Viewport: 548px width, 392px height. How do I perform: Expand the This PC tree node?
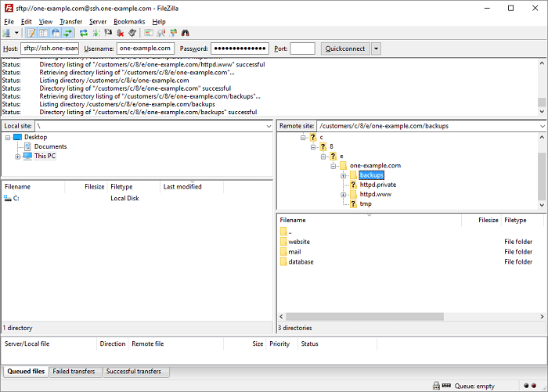tap(17, 156)
